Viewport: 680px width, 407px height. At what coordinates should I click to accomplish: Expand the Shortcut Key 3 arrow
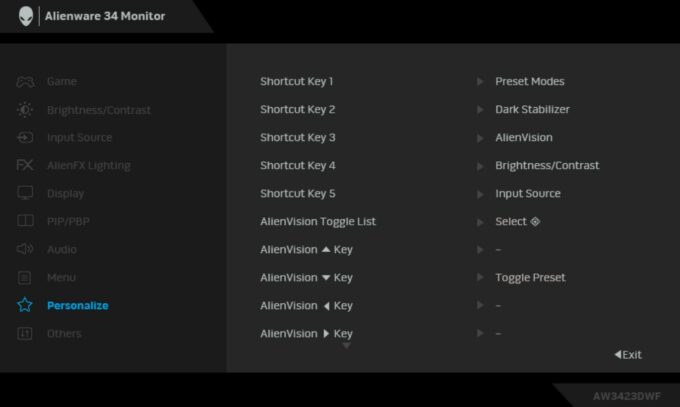[x=481, y=138]
